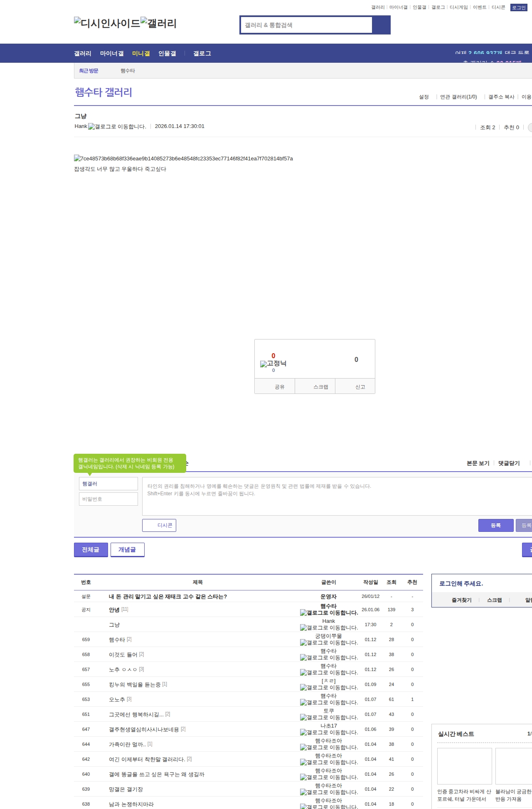Screen dimensions: 532x809
Task: Toggle comments with 댓글닫기
Action: tap(509, 463)
